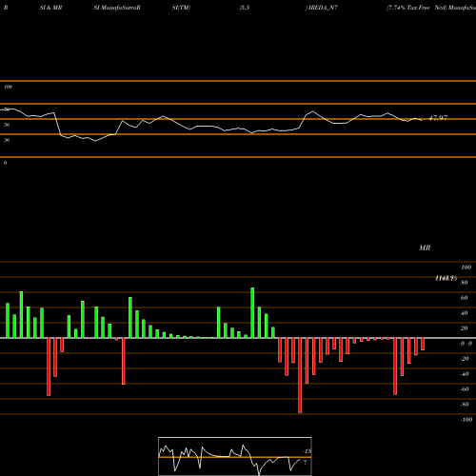The height and width of the screenshot is (476, 476).
Task: Click the MR axis label -40
Action: click(465, 374)
